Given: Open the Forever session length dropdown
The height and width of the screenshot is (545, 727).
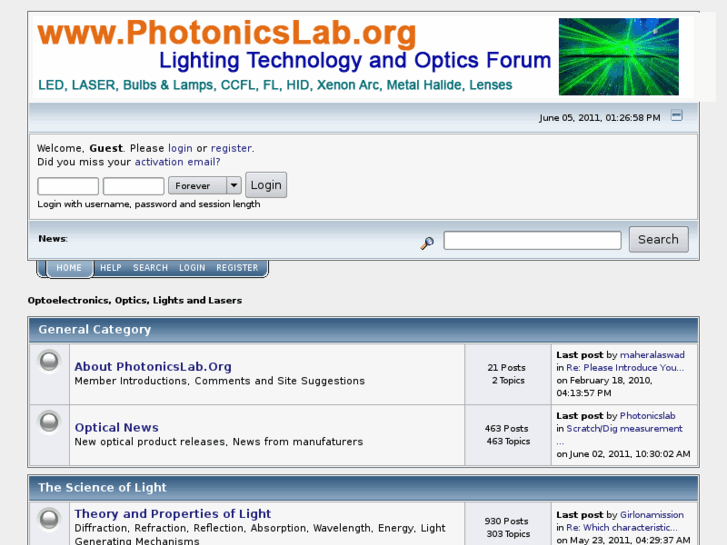Looking at the screenshot, I should (x=204, y=186).
